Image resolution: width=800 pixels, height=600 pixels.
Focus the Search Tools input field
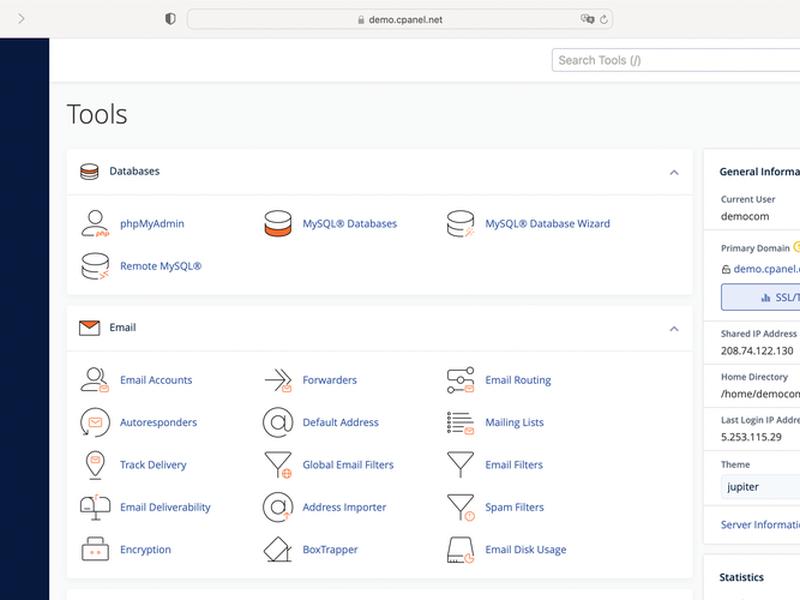[x=676, y=60]
